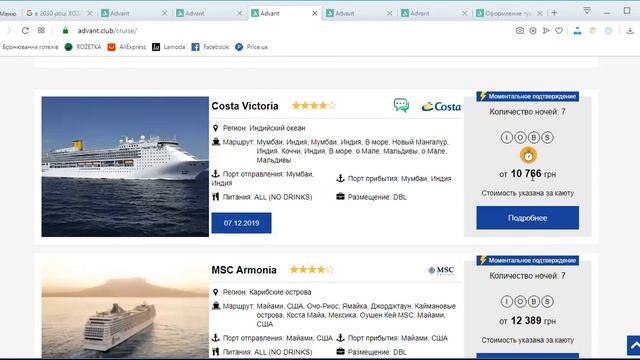Open the Facebook bookmark
Viewport: 640px width, 360px height.
tap(210, 47)
